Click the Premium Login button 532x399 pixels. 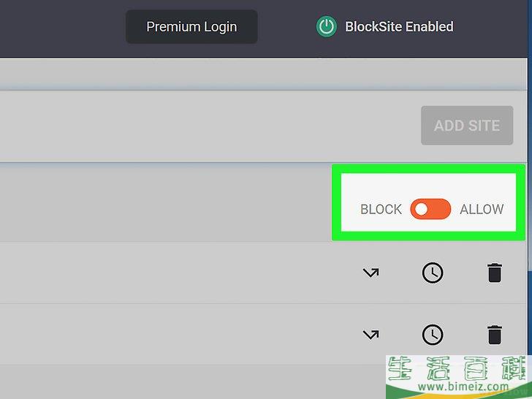click(191, 27)
